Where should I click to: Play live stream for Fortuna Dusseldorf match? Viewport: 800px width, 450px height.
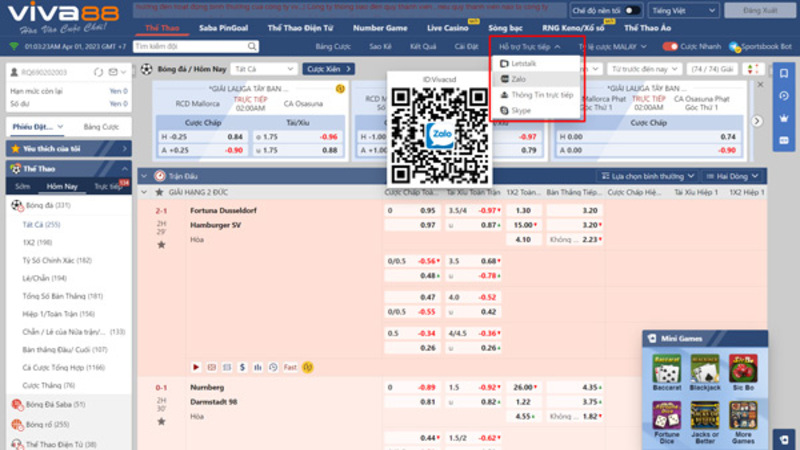(x=196, y=367)
